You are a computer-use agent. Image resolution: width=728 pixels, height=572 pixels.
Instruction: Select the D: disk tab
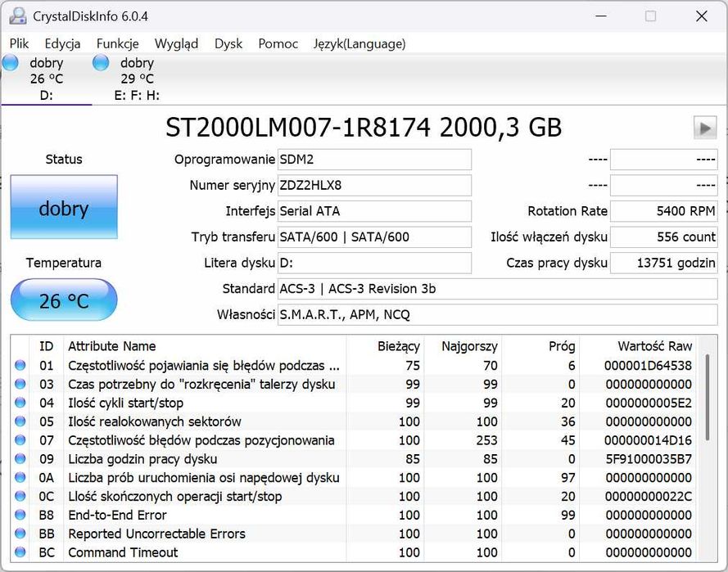[47, 79]
